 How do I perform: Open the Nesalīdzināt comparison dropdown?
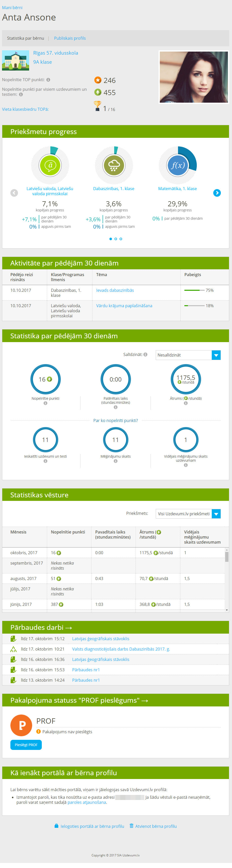tap(188, 355)
